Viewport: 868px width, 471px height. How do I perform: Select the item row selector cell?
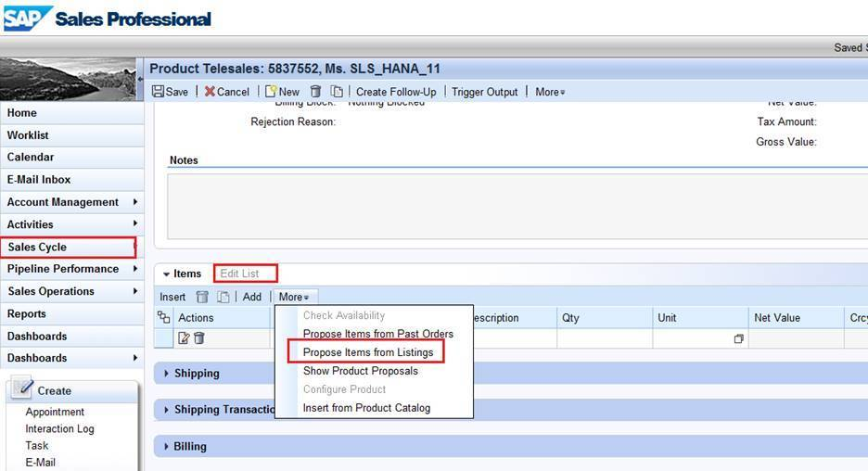tap(164, 338)
